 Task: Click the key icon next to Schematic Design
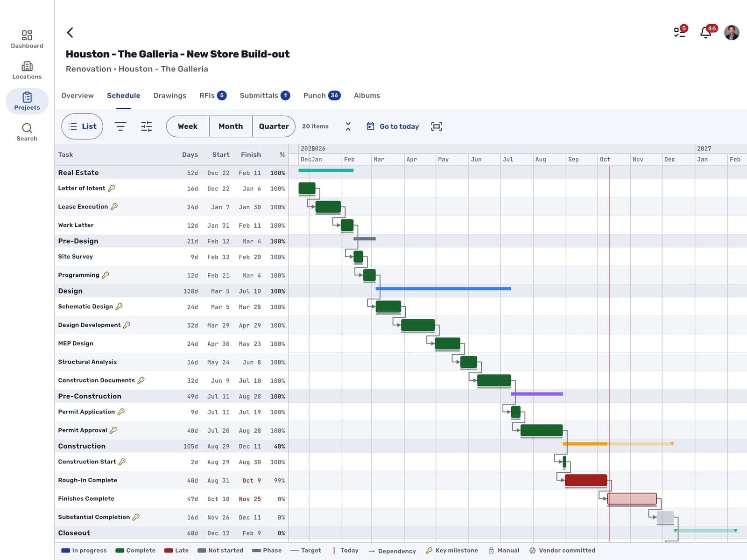[119, 307]
